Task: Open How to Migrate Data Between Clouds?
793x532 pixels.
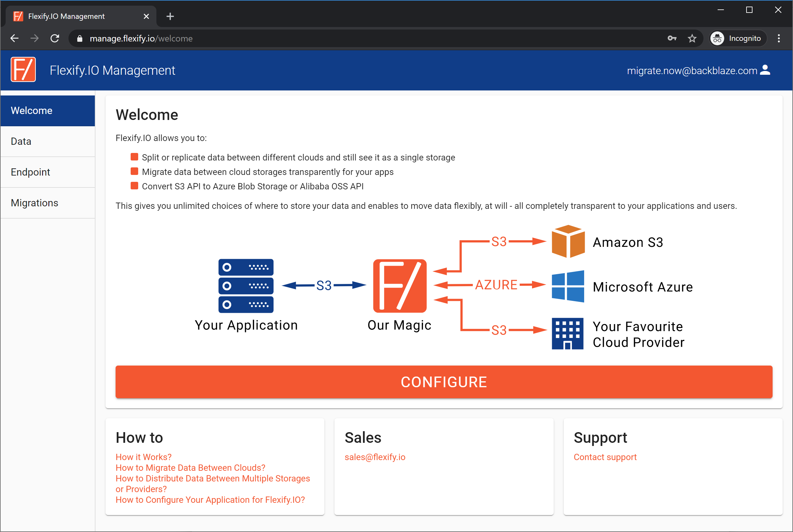Action: click(190, 468)
